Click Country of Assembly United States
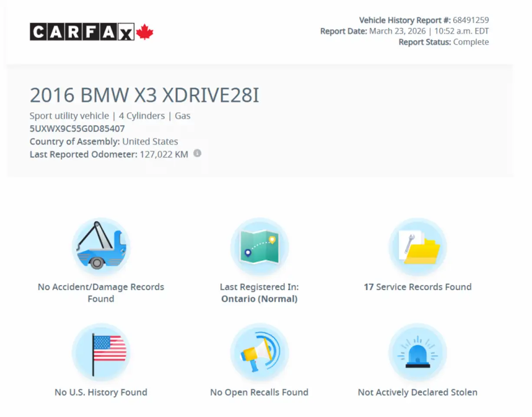 point(104,142)
